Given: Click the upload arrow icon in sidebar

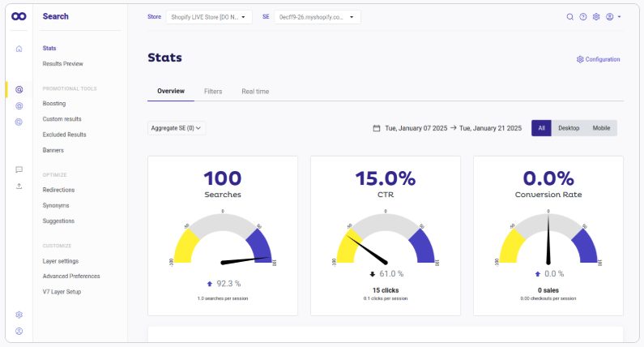Looking at the screenshot, I should point(19,186).
